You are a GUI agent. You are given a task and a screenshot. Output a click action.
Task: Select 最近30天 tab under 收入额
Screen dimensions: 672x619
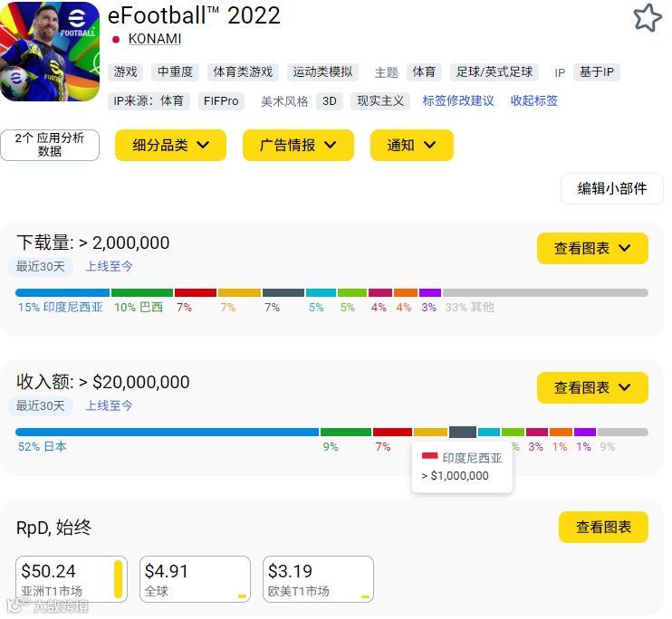40,405
